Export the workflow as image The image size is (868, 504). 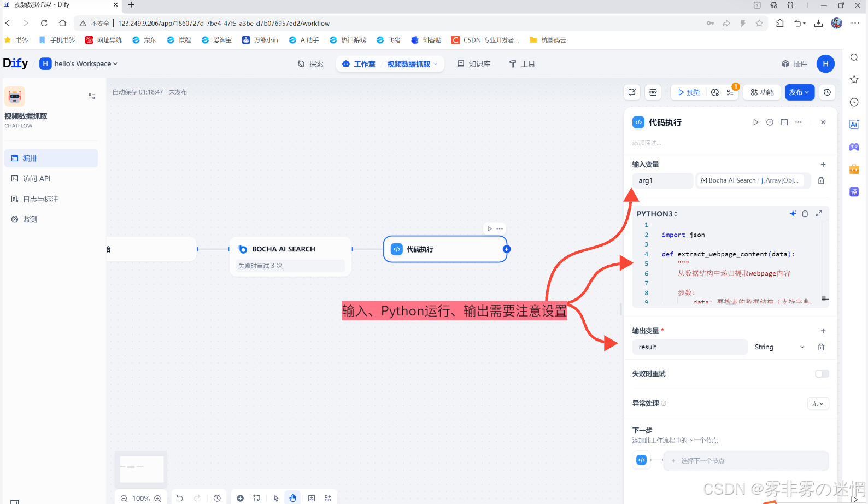tap(312, 498)
